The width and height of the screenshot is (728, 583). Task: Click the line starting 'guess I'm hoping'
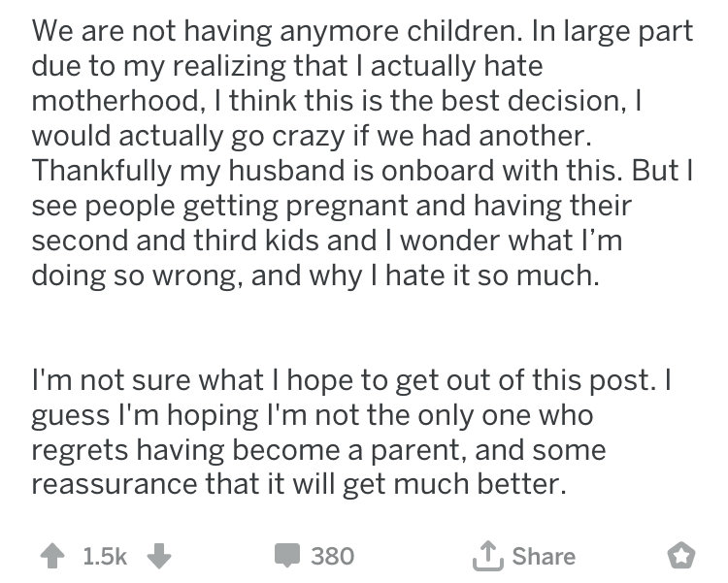[312, 415]
